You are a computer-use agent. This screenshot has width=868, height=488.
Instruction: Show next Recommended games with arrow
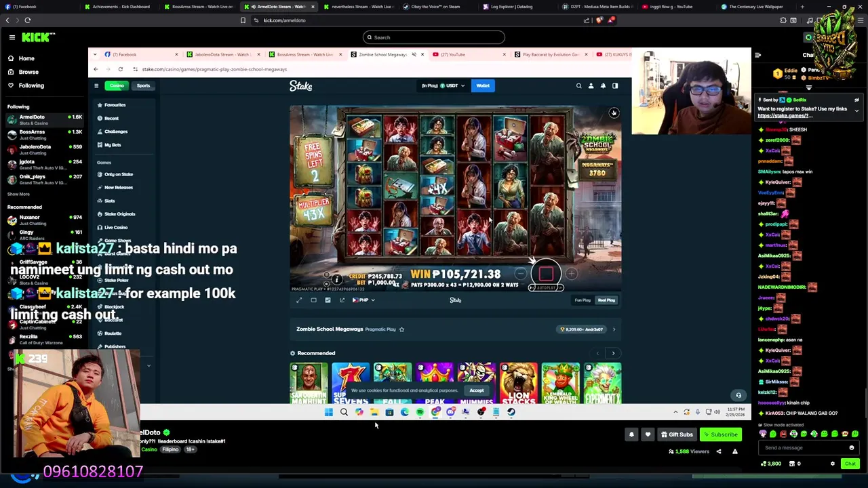click(x=613, y=353)
